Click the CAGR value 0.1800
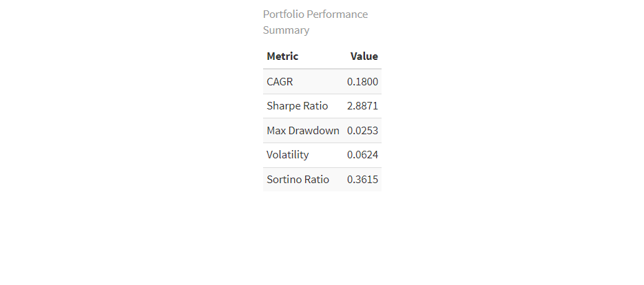The height and width of the screenshot is (285, 644). pos(362,82)
